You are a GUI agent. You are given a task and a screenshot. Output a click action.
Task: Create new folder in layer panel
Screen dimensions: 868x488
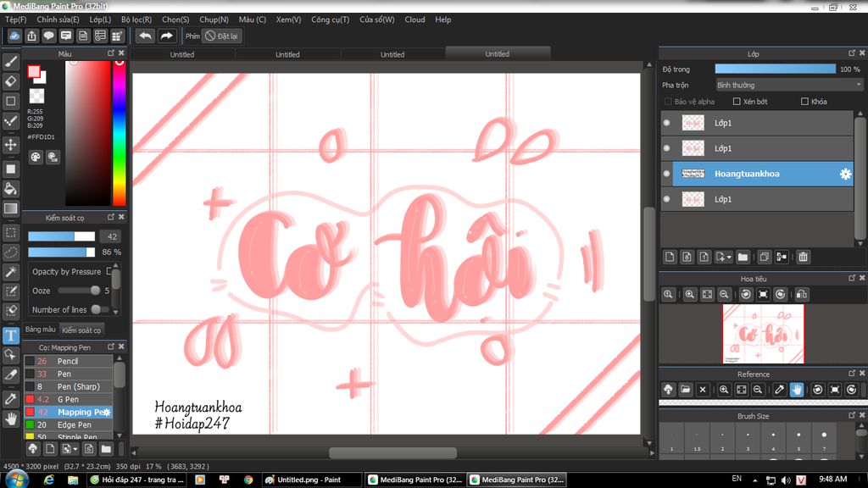[x=743, y=257]
